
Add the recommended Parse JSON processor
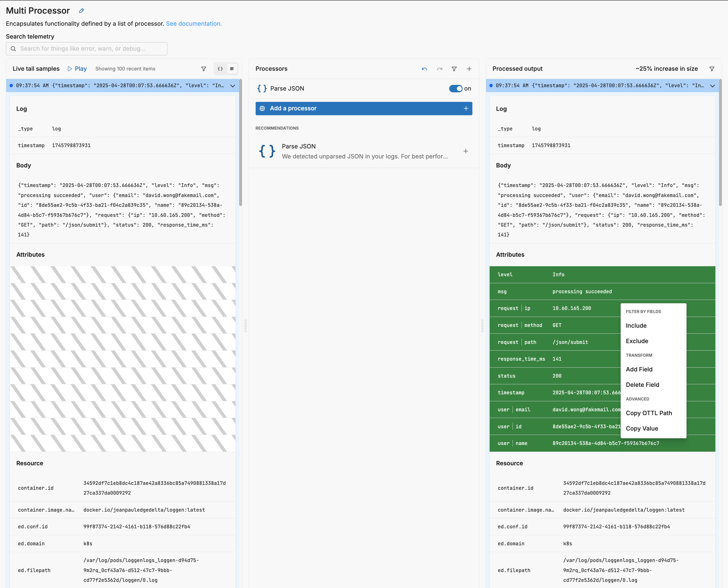[x=466, y=151]
